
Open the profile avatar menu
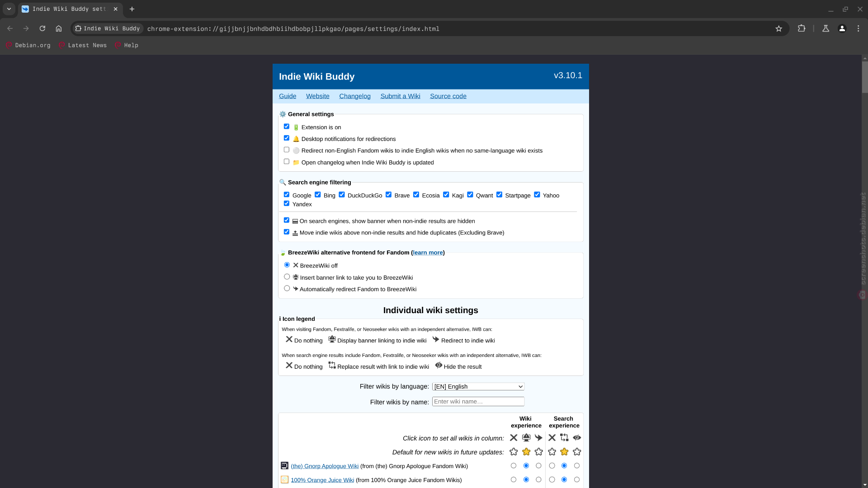coord(842,28)
